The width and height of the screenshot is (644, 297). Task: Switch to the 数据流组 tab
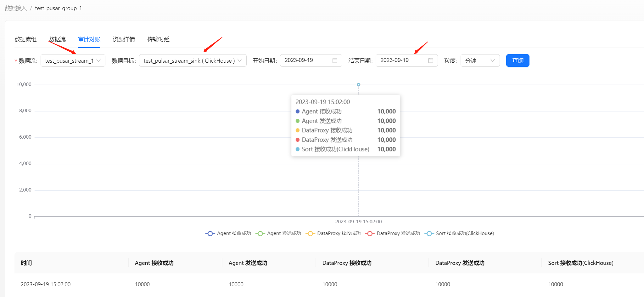click(25, 39)
